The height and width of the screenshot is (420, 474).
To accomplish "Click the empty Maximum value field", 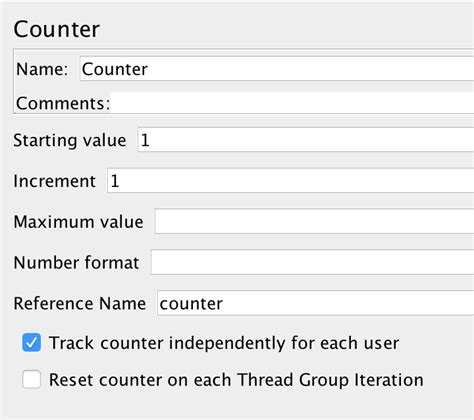I will click(314, 221).
